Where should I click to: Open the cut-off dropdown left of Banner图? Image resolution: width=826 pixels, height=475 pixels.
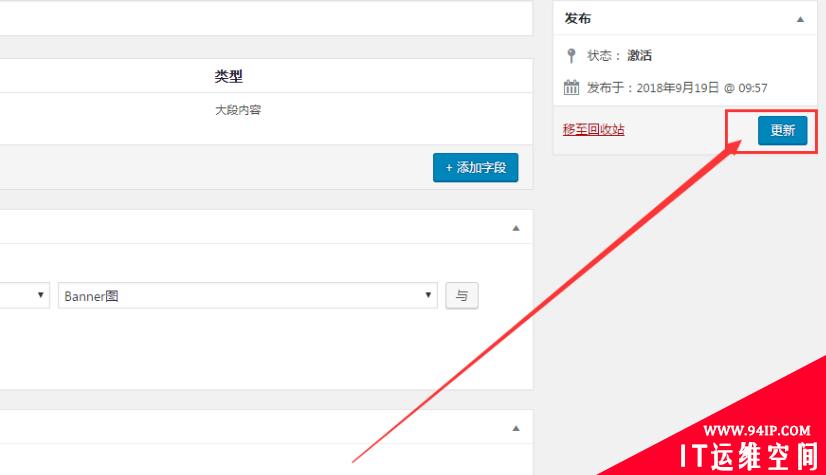point(25,295)
